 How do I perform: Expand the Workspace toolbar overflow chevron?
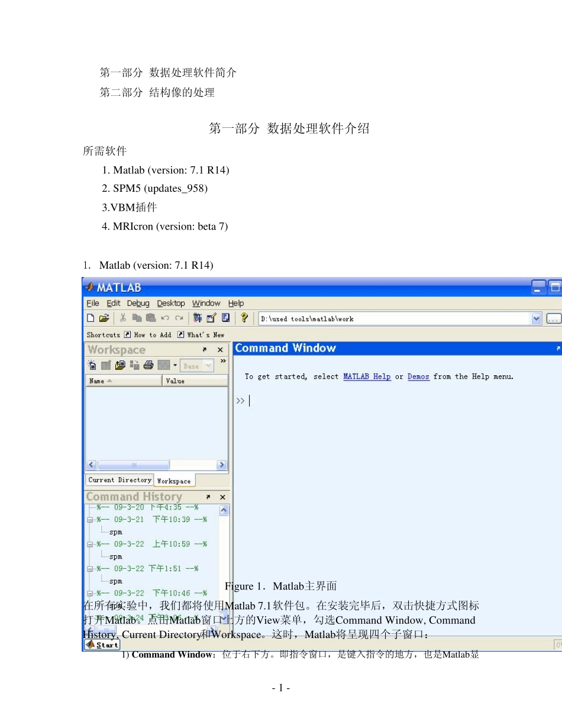[223, 360]
